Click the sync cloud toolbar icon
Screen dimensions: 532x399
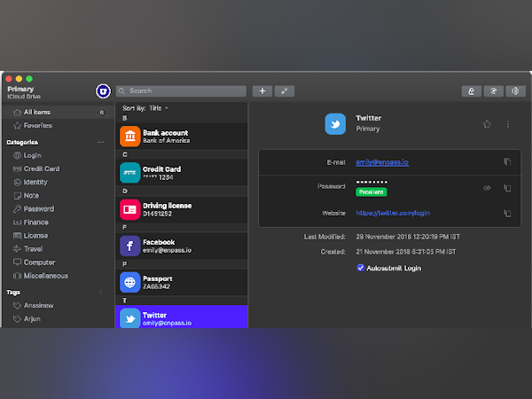point(493,91)
